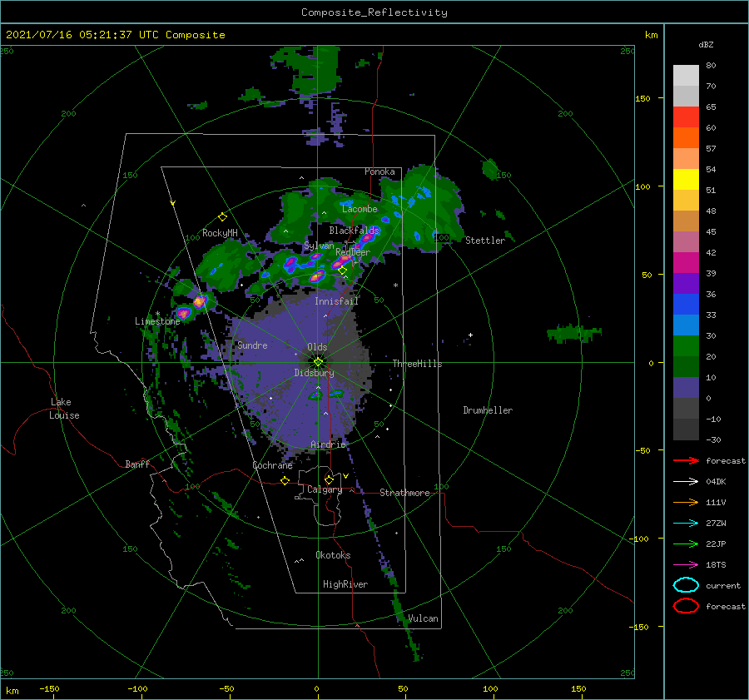Select the 65 dBZ red color swatch
749x700 pixels.
686,117
